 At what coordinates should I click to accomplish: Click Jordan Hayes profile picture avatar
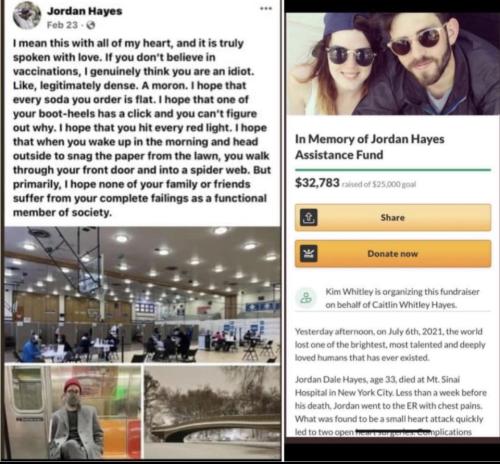click(27, 15)
